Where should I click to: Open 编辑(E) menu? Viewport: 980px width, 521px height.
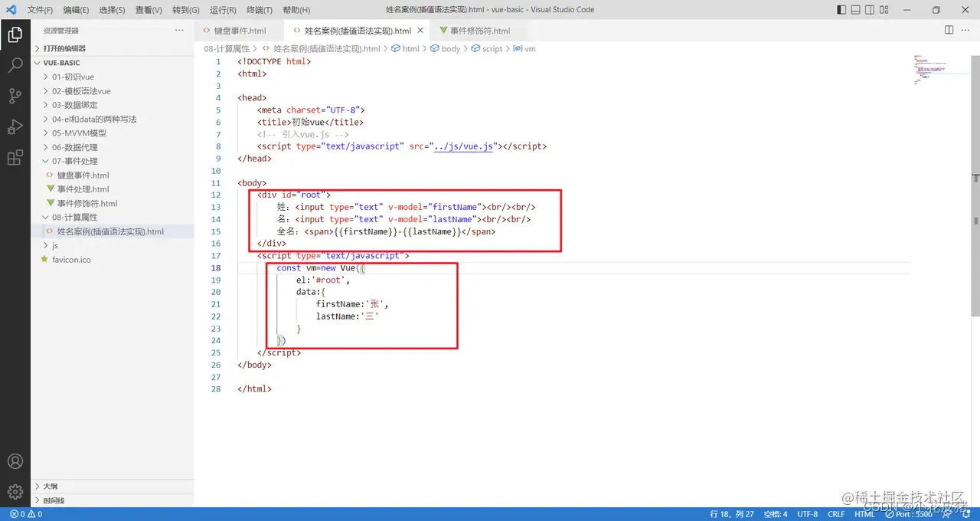coord(76,10)
